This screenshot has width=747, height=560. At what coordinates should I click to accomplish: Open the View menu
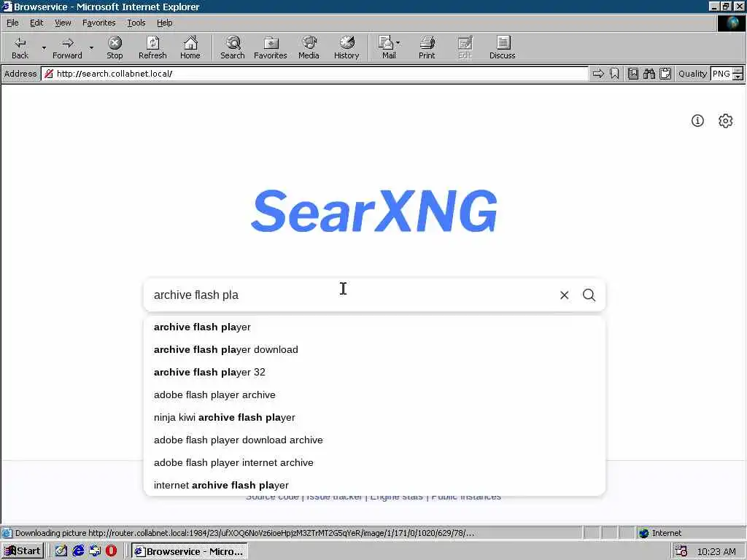[x=63, y=23]
